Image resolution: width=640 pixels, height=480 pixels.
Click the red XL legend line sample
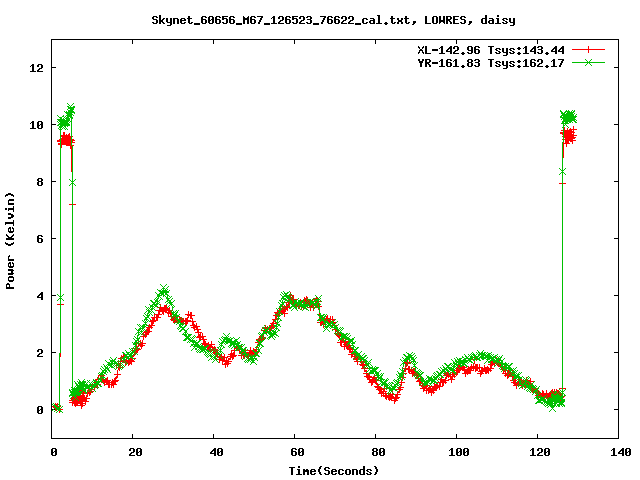588,50
